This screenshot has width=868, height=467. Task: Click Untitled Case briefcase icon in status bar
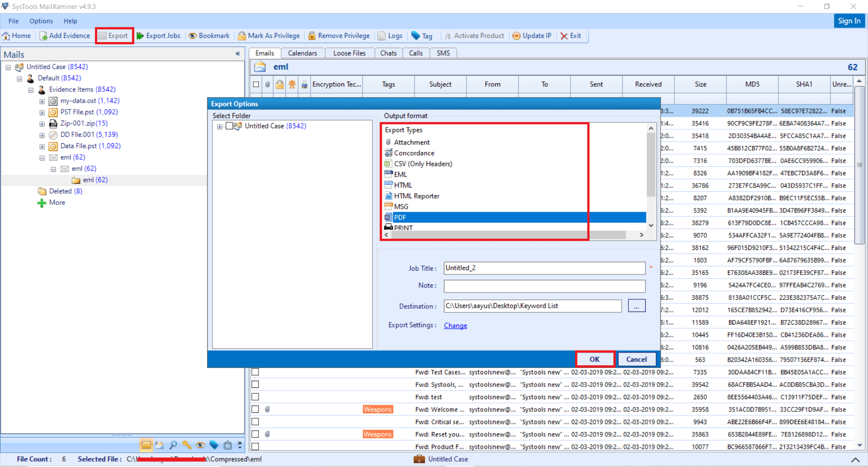click(x=420, y=459)
